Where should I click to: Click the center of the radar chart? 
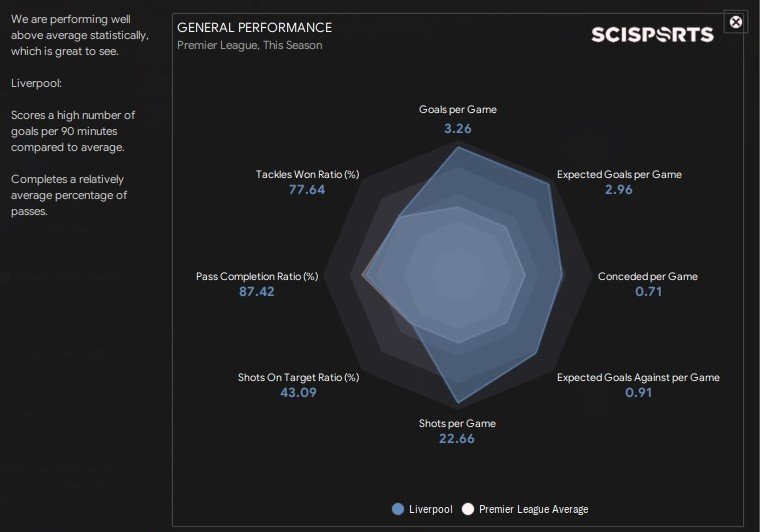click(457, 274)
